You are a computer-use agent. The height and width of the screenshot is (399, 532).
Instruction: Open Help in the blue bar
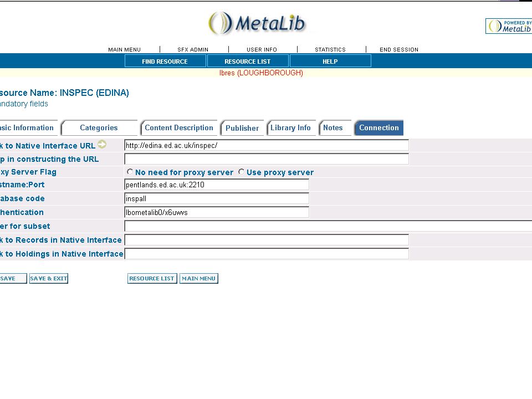(x=330, y=61)
